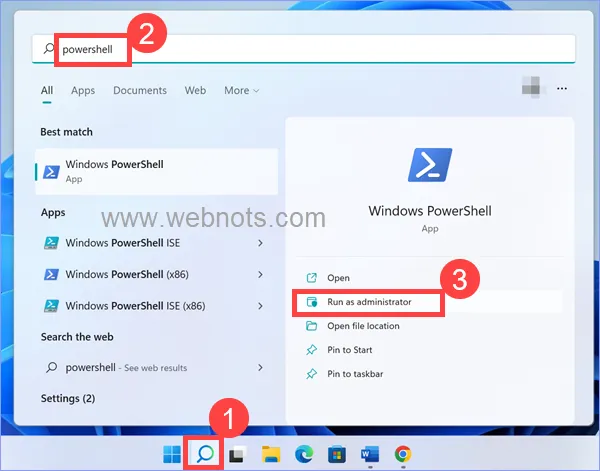Click the Pin to taskbar pin icon
Image resolution: width=600 pixels, height=471 pixels.
pos(311,374)
